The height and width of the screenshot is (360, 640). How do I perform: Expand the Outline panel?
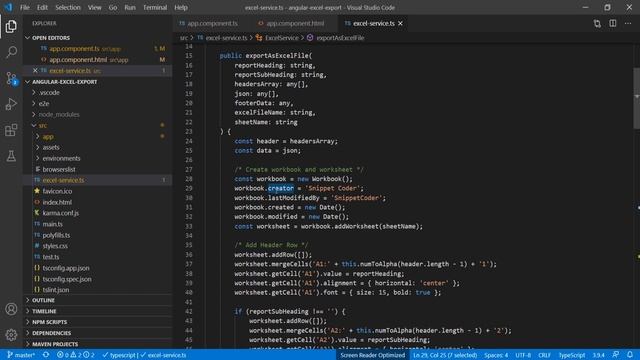(43, 300)
